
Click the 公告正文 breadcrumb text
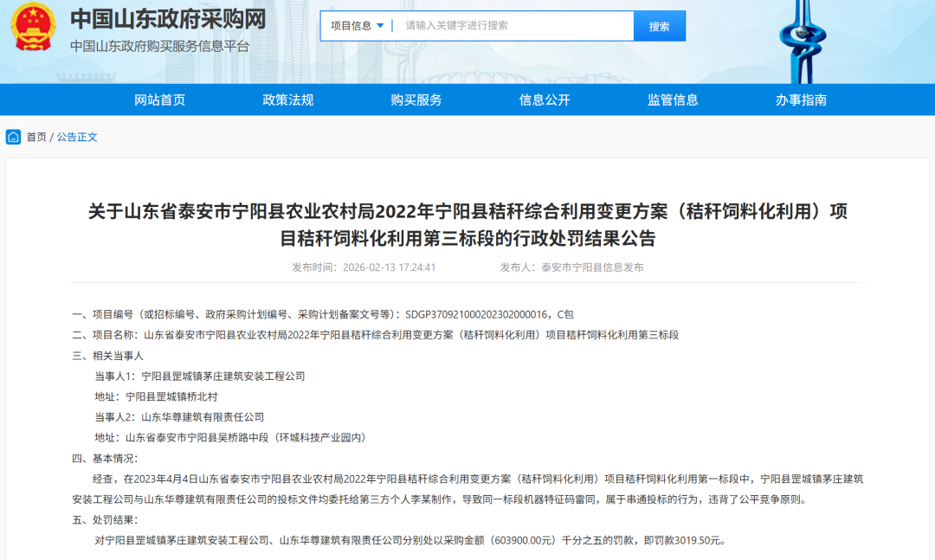(78, 137)
